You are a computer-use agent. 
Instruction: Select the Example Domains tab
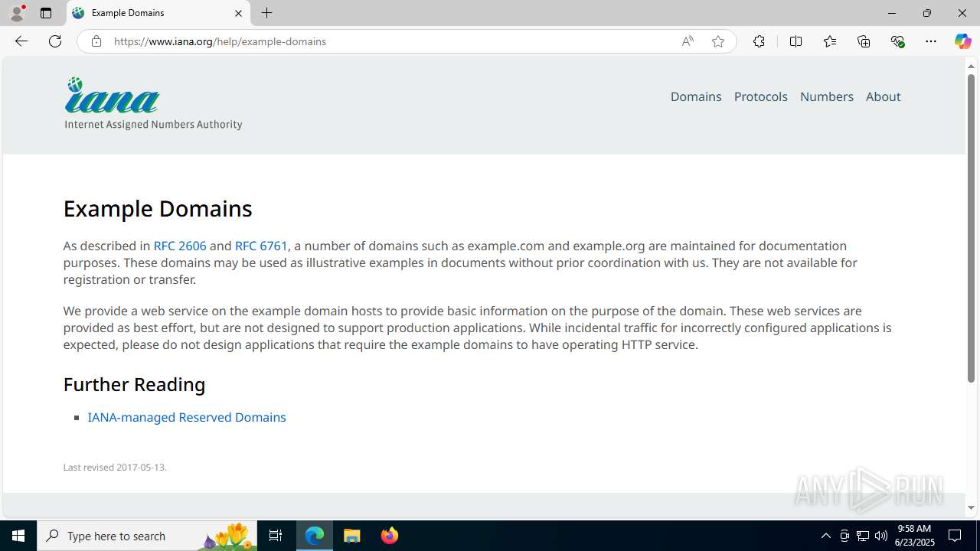point(158,13)
